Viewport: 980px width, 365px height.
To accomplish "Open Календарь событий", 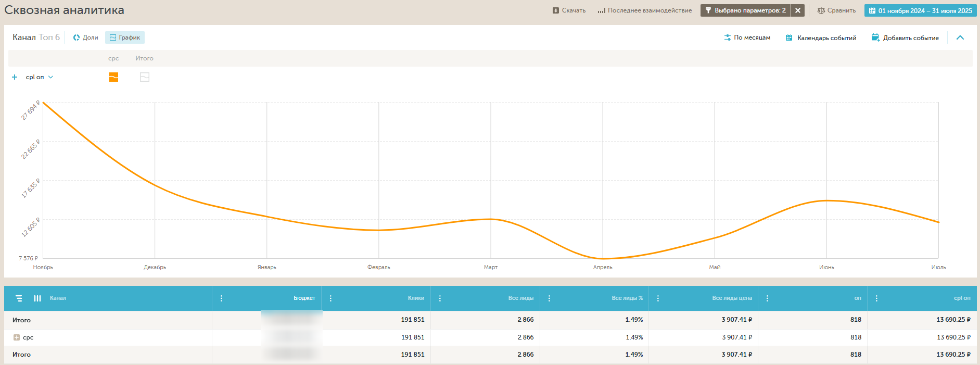I will coord(821,37).
